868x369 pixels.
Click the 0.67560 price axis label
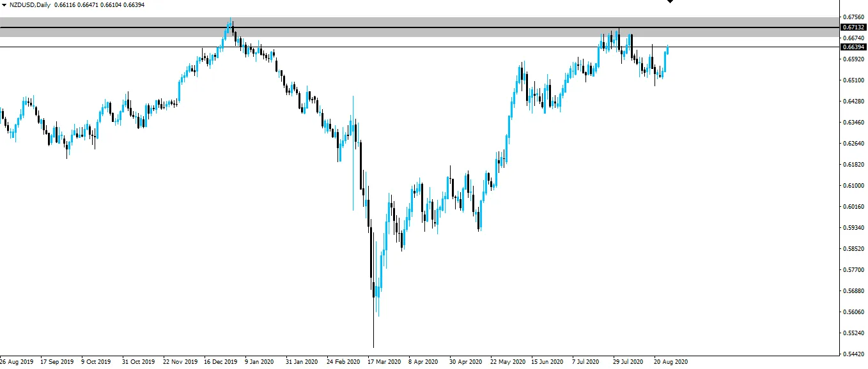(853, 17)
